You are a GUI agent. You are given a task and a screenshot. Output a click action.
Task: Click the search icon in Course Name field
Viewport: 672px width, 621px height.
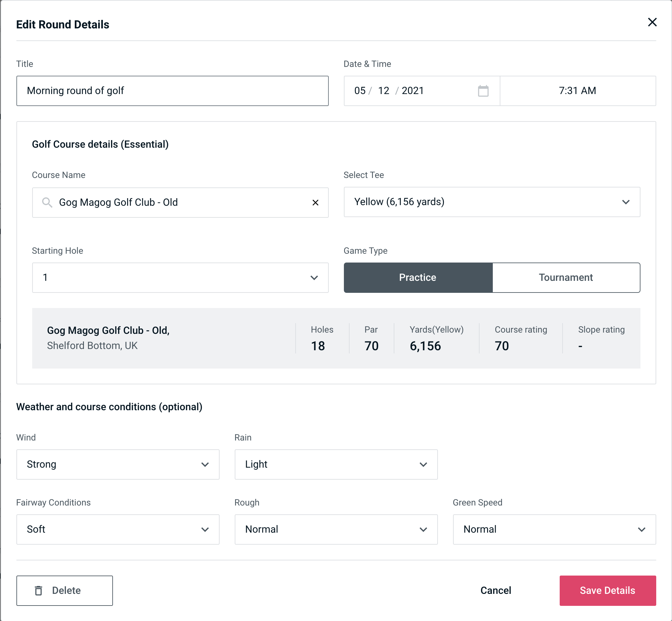[47, 203]
